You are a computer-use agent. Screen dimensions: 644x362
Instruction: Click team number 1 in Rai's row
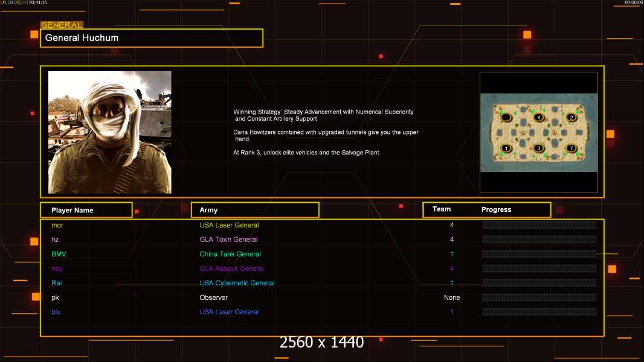coord(452,283)
